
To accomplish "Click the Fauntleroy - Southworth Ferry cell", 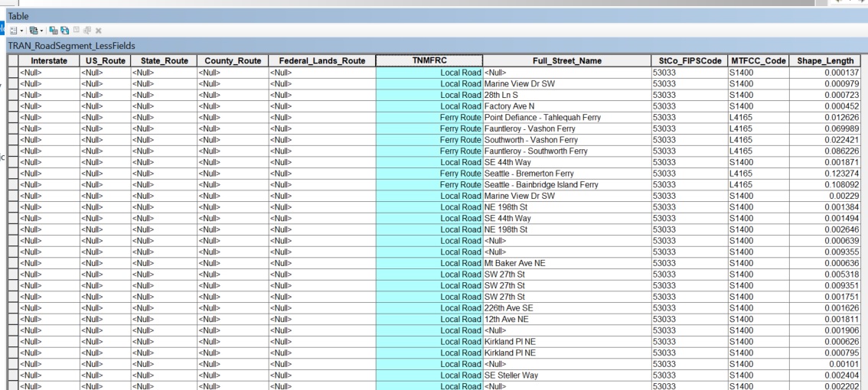I will click(567, 151).
